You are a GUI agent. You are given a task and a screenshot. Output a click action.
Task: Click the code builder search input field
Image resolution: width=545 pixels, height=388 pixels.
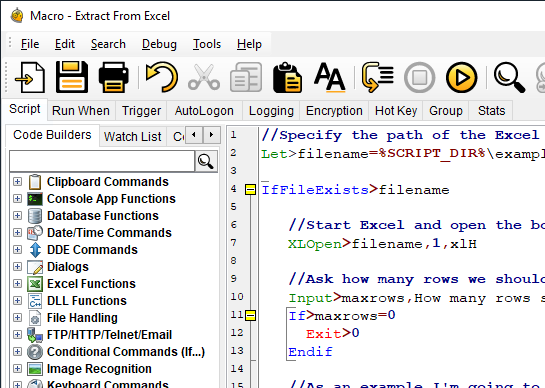click(102, 161)
